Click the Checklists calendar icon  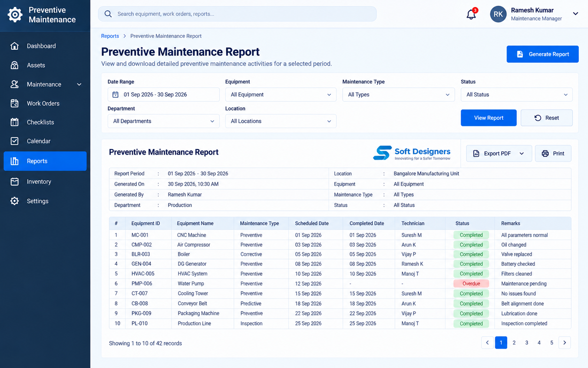[x=14, y=122]
